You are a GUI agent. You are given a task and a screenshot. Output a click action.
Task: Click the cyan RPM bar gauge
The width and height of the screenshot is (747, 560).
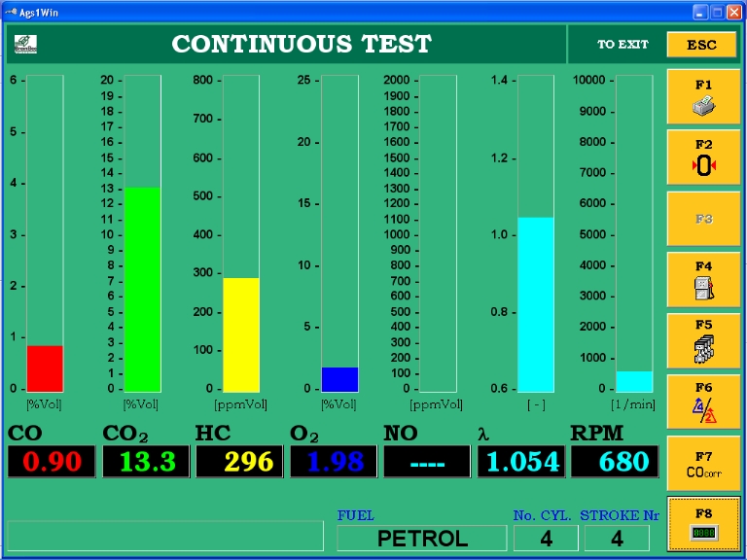point(634,233)
